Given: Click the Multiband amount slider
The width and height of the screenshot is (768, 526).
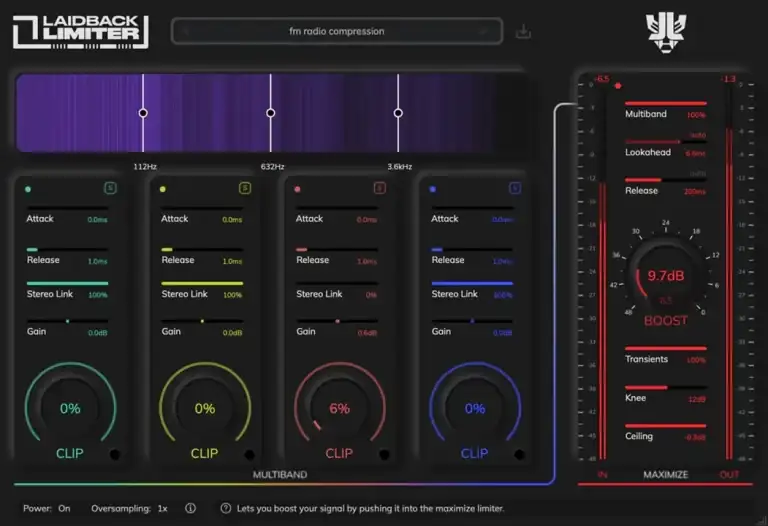Looking at the screenshot, I should click(666, 103).
